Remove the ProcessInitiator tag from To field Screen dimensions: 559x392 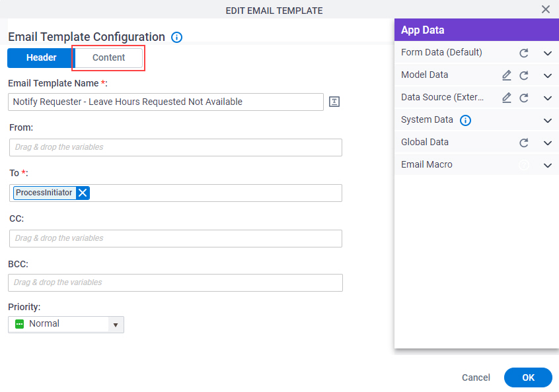tap(83, 193)
